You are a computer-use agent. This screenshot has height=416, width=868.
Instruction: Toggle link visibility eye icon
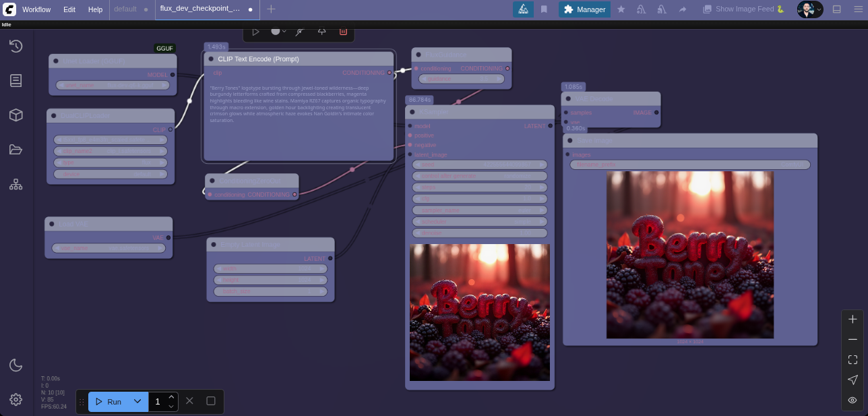852,400
